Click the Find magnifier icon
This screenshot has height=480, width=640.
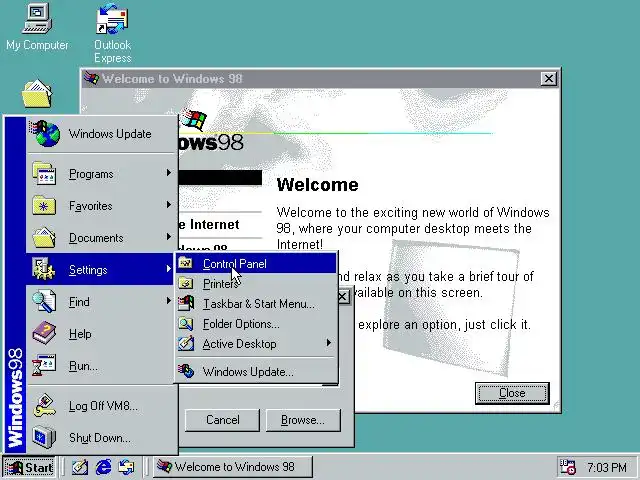pyautogui.click(x=44, y=301)
